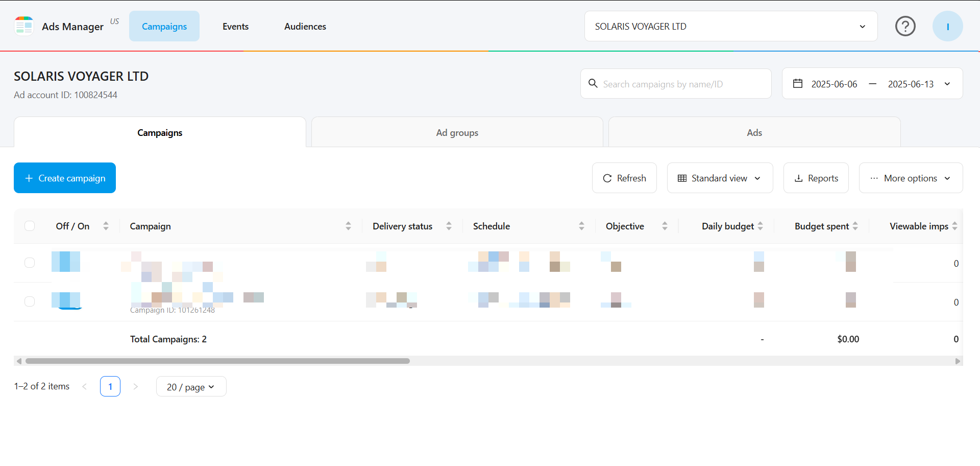Click the start date 2025-06-06
Viewport: 980px width, 466px height.
click(x=834, y=84)
